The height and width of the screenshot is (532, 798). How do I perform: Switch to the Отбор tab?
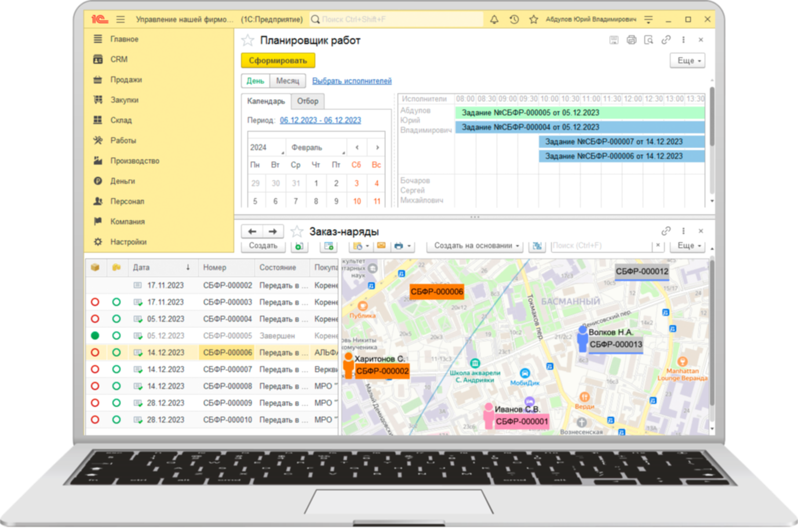click(x=308, y=101)
